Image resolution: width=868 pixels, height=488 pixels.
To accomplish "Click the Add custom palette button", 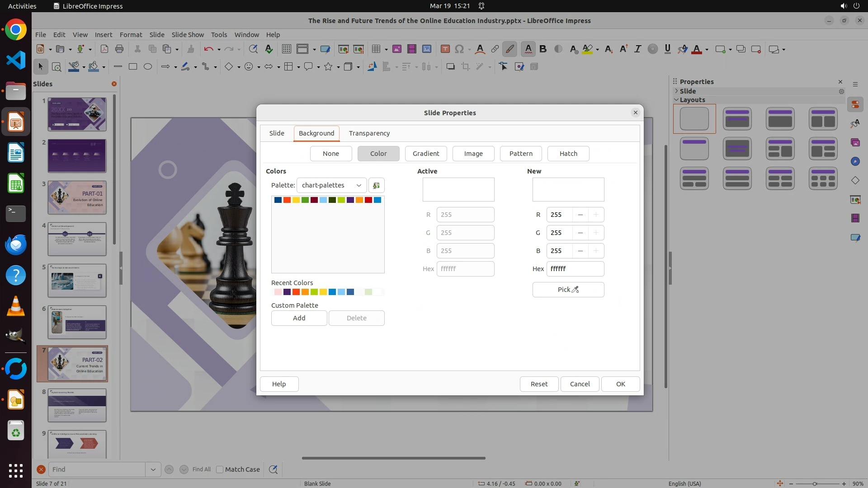I will [299, 318].
